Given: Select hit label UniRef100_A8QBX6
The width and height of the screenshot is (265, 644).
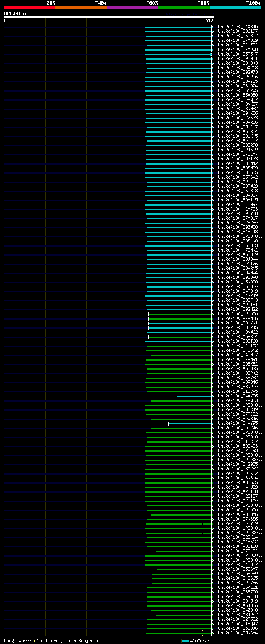Looking at the screenshot, I should point(238,514).
